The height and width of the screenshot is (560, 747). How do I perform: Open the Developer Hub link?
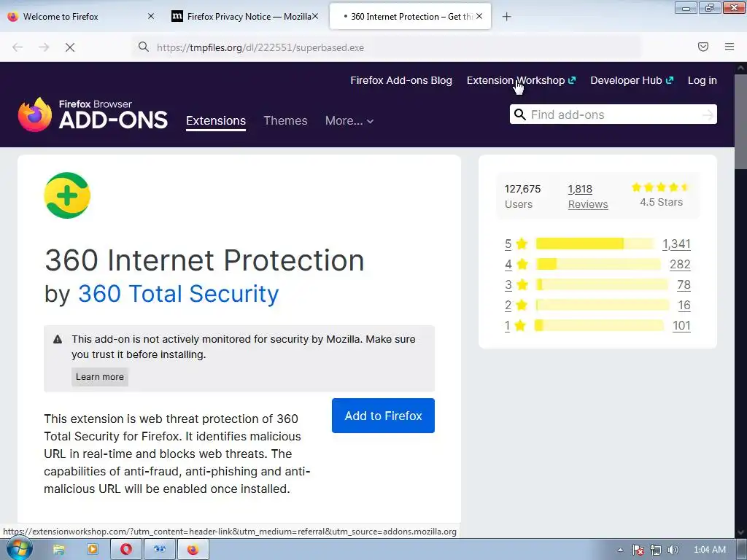click(632, 80)
